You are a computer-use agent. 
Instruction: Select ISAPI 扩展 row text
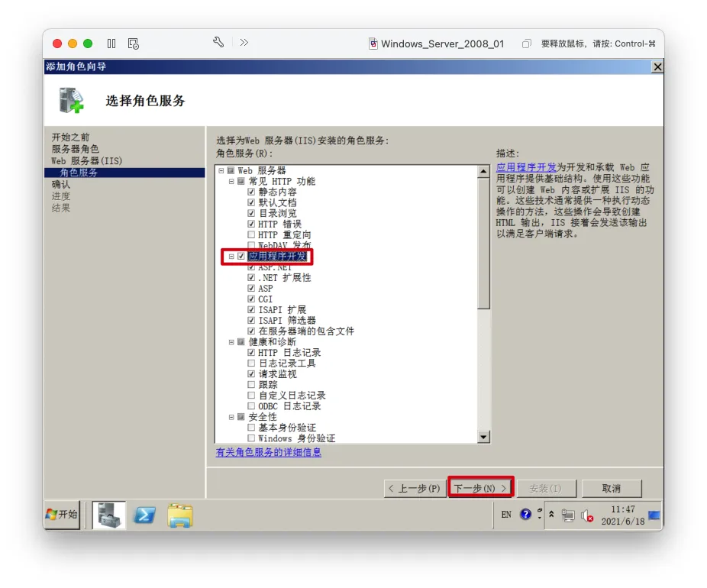click(282, 310)
